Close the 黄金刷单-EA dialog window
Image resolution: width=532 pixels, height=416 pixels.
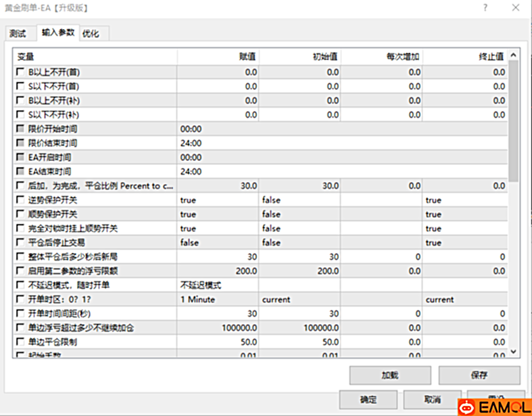click(x=516, y=8)
